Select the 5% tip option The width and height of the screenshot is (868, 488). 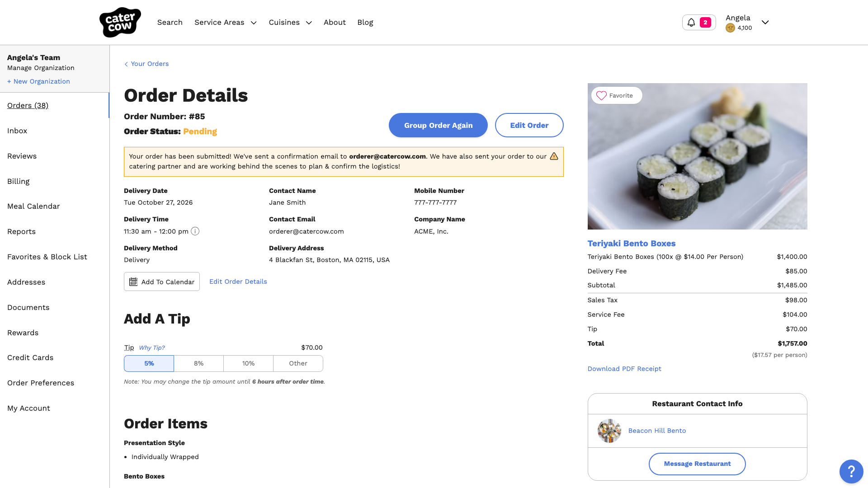149,363
